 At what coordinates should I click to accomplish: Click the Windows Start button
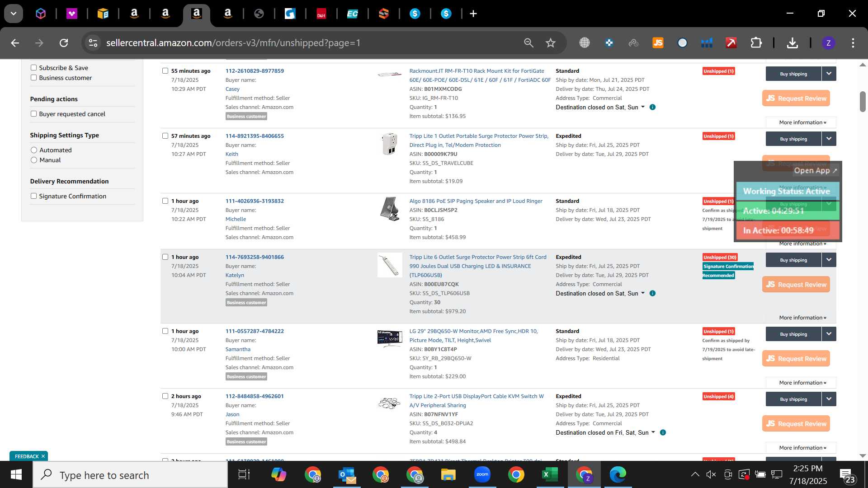(16, 474)
